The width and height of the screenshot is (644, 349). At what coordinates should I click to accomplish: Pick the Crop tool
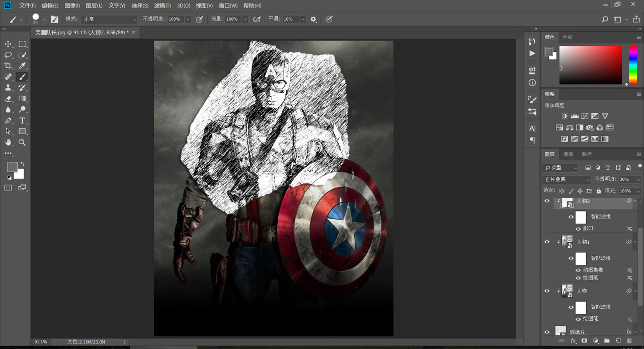(x=8, y=66)
